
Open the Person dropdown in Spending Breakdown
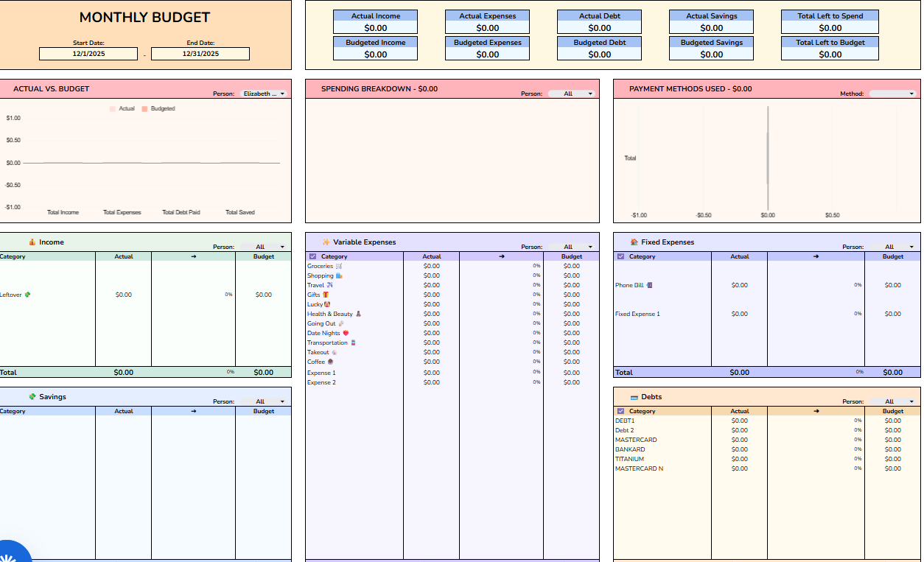pos(572,94)
